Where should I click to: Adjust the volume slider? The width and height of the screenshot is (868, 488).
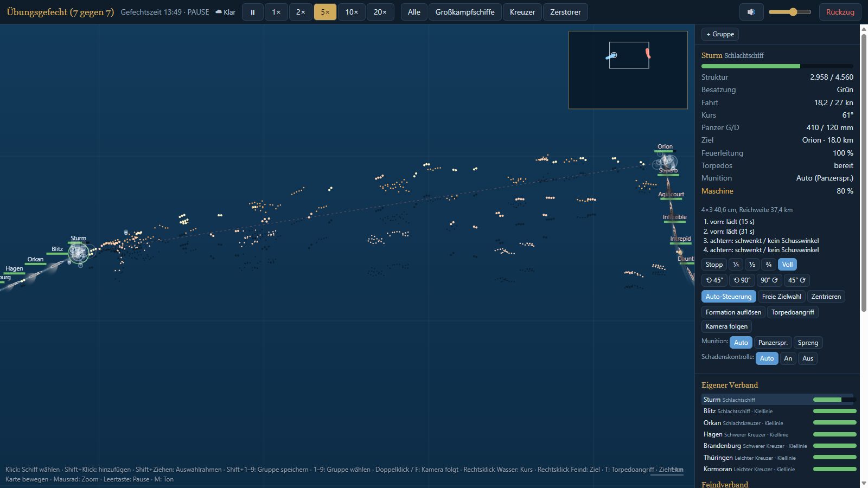[790, 12]
